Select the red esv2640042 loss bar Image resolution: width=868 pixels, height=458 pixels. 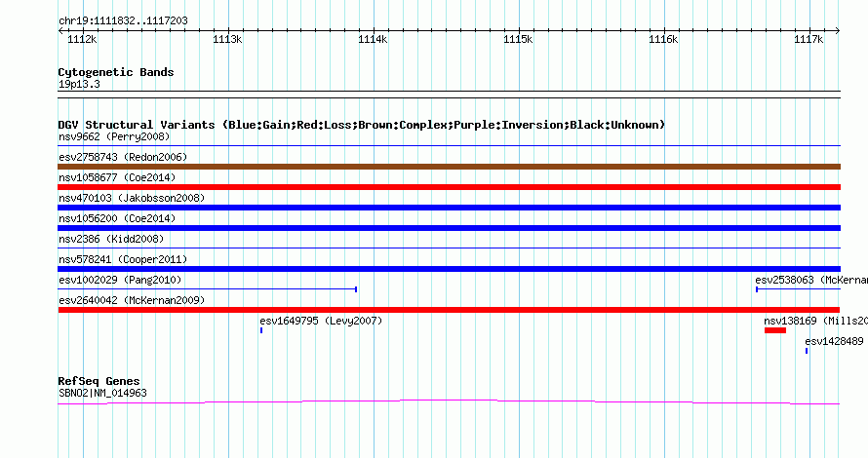point(449,310)
